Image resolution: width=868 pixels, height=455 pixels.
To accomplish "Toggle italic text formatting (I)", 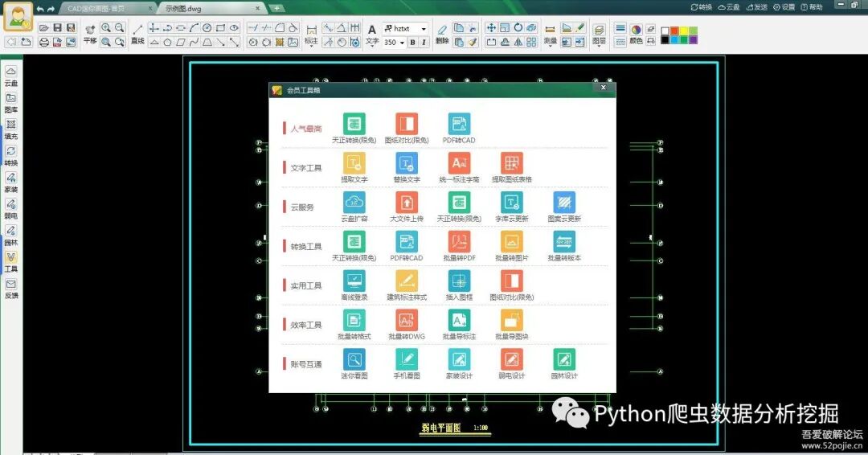I will point(424,42).
